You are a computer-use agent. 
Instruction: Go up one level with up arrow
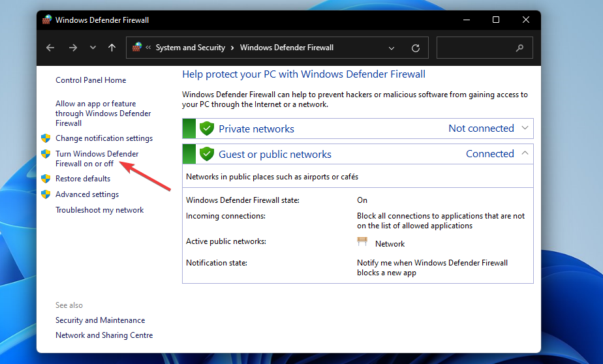pyautogui.click(x=112, y=48)
